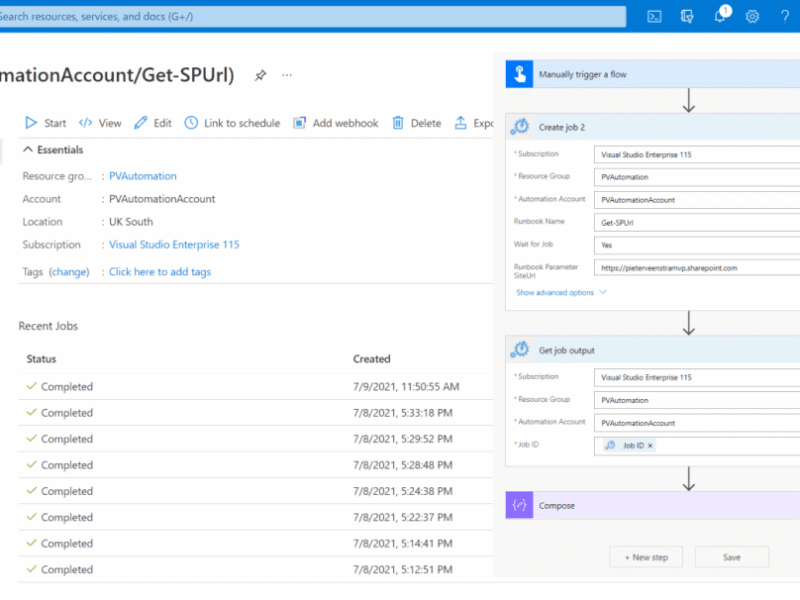This screenshot has height=600, width=800.
Task: Open the Manually trigger a flow card header
Action: point(653,74)
